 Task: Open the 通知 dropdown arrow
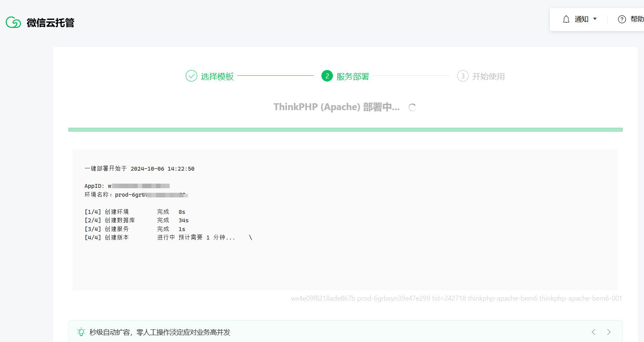pos(595,19)
